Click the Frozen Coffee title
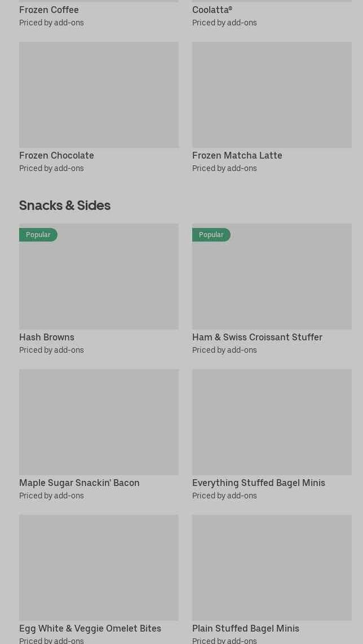The height and width of the screenshot is (644, 363). [x=49, y=10]
